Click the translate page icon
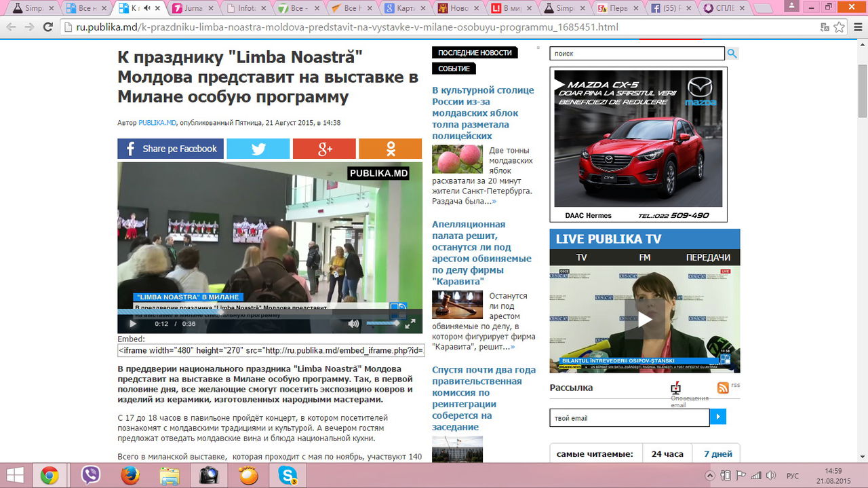This screenshot has width=868, height=488. click(x=825, y=27)
